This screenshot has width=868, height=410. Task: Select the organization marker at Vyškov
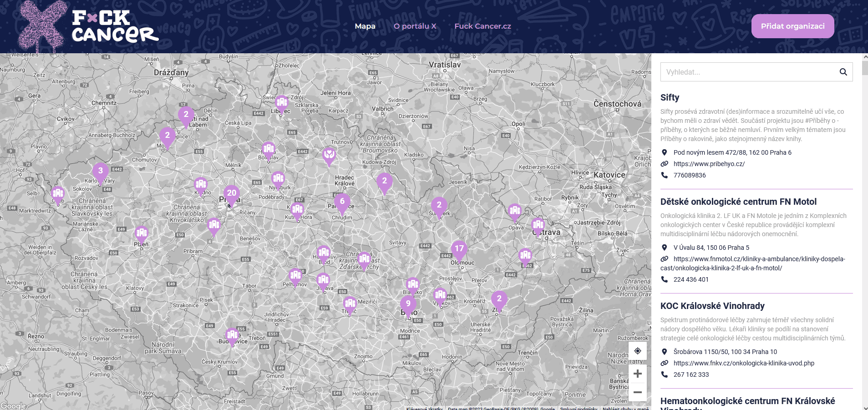click(440, 296)
